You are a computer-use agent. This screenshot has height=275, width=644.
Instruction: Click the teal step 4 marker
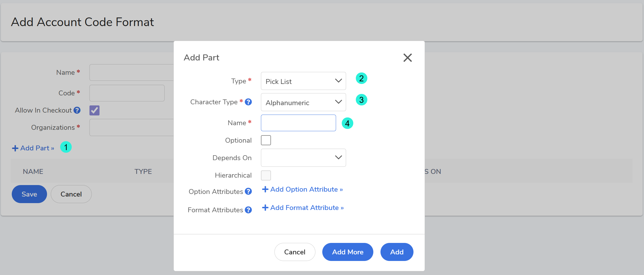tap(347, 123)
